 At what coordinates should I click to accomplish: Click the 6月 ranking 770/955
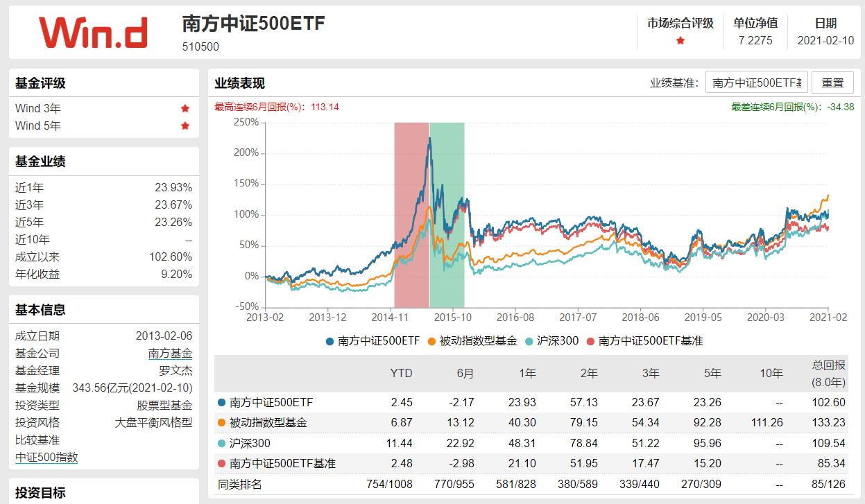coord(454,484)
